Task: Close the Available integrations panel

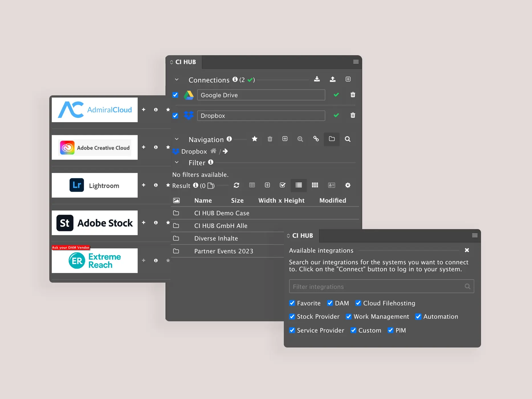Action: click(x=467, y=250)
